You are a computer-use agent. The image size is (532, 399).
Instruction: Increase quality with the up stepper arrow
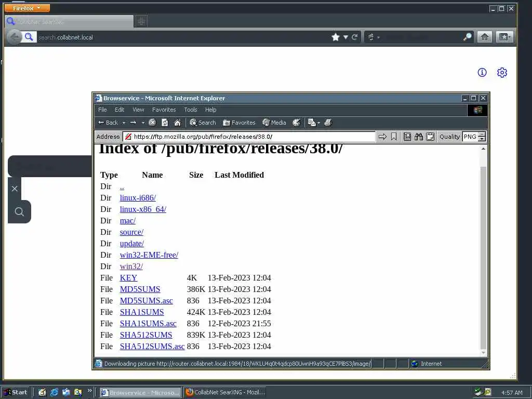pos(482,135)
